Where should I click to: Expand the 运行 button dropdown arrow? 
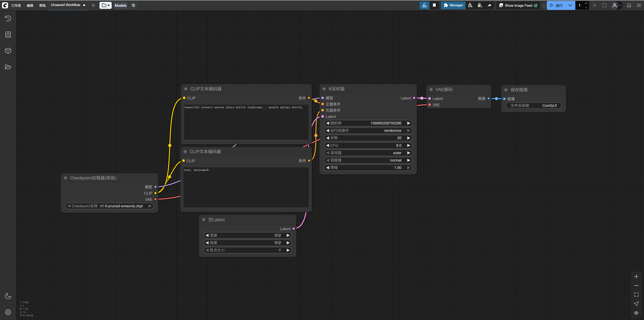coord(570,5)
